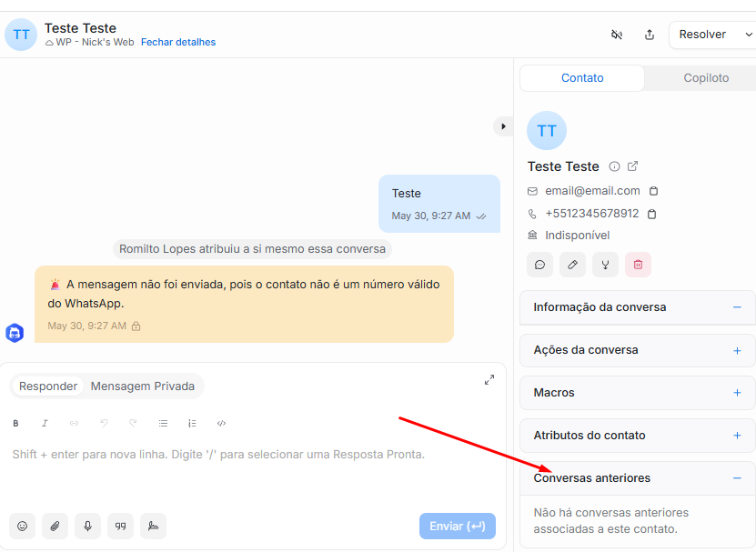Expand the Macros section
The image size is (756, 552).
(737, 393)
